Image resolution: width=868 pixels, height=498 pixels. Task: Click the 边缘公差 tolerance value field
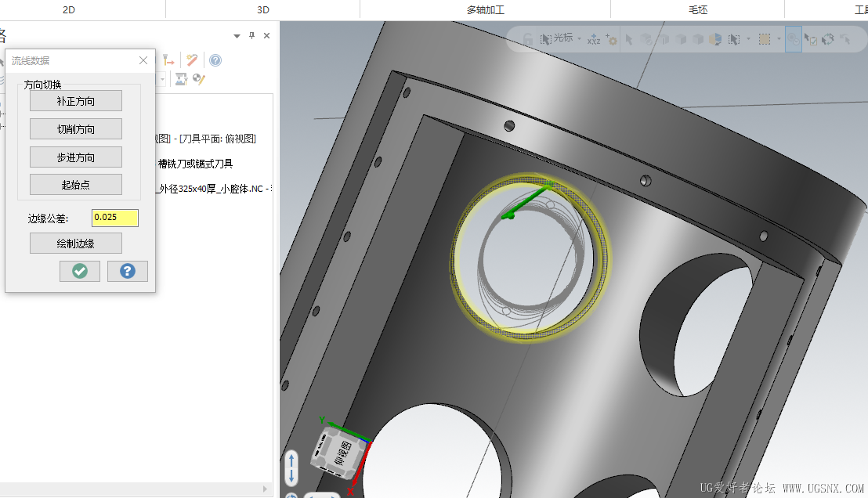(114, 218)
